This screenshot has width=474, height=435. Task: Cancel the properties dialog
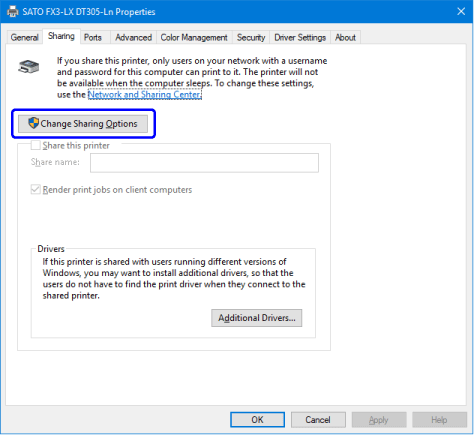click(x=318, y=420)
